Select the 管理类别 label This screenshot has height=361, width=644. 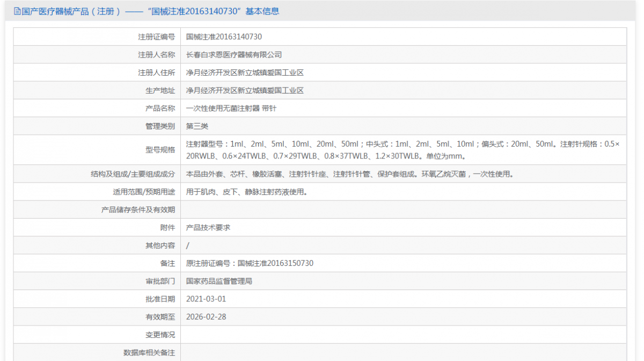(x=160, y=126)
